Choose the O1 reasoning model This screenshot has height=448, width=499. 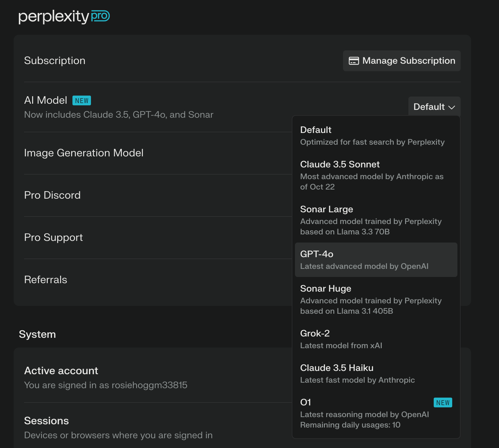point(376,413)
